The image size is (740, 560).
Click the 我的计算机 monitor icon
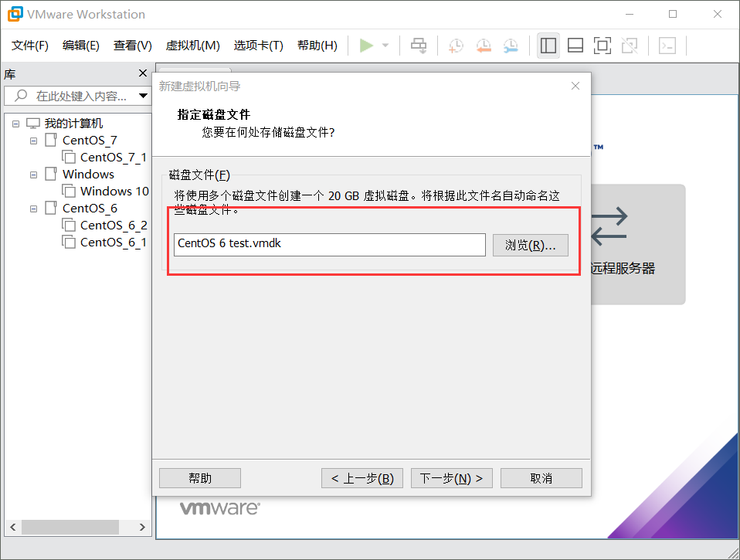coord(33,123)
